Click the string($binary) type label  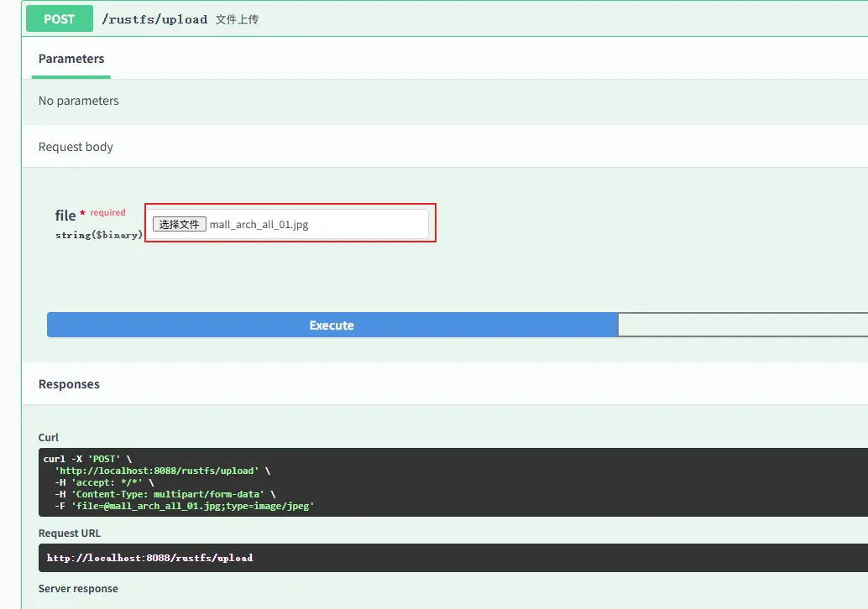click(98, 235)
